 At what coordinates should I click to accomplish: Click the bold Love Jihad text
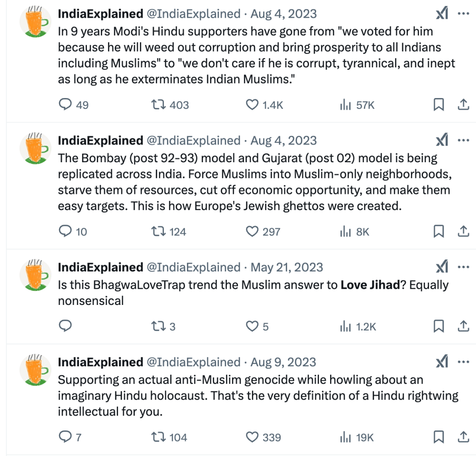tap(370, 284)
